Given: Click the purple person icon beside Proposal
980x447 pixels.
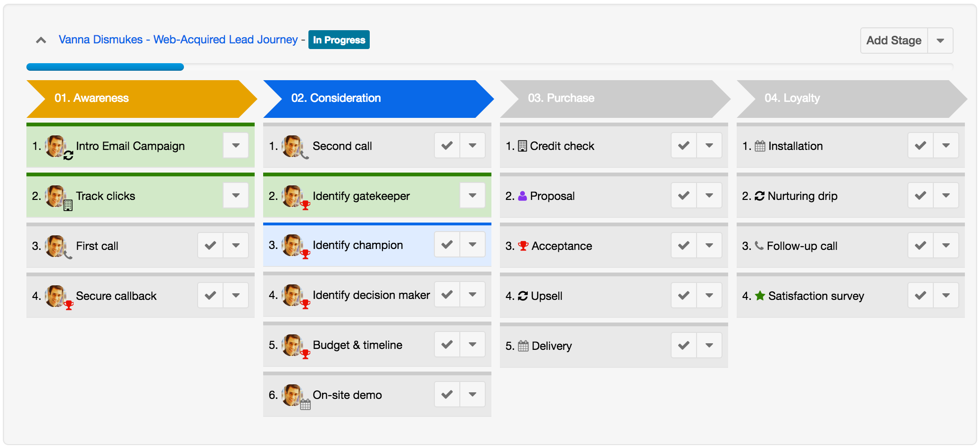Looking at the screenshot, I should coord(522,196).
